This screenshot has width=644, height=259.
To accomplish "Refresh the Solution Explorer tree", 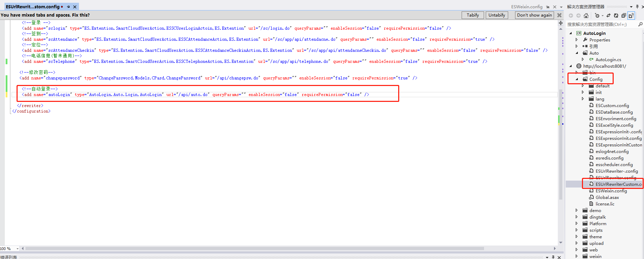I will coord(616,16).
